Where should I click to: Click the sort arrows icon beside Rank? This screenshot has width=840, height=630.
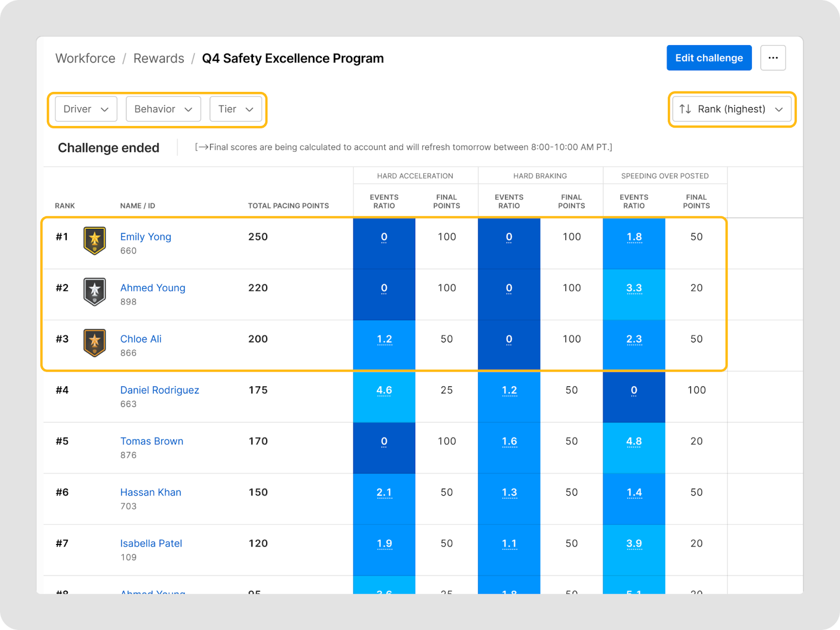click(685, 109)
